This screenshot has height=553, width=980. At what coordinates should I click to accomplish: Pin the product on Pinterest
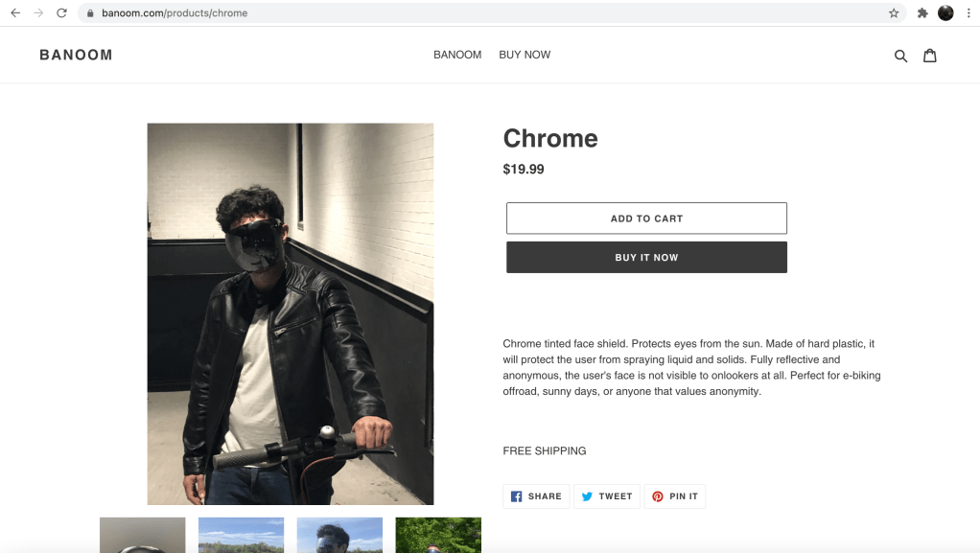pyautogui.click(x=675, y=496)
